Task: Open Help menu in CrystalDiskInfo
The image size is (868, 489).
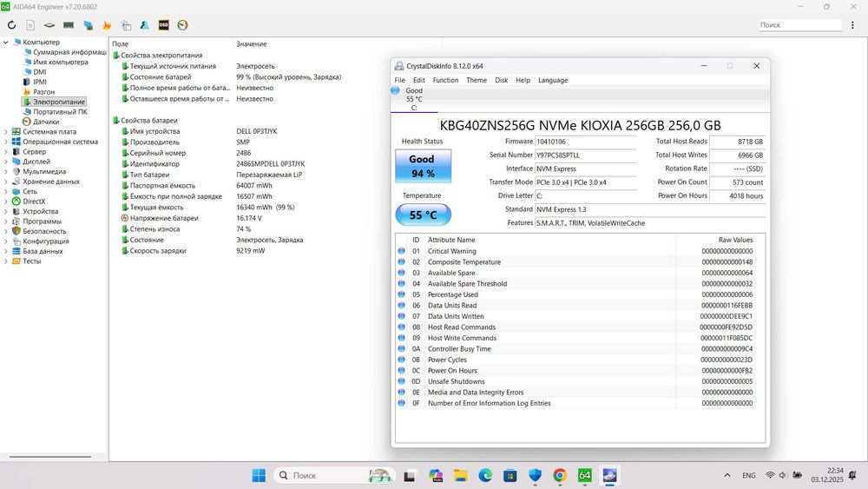Action: pos(523,80)
